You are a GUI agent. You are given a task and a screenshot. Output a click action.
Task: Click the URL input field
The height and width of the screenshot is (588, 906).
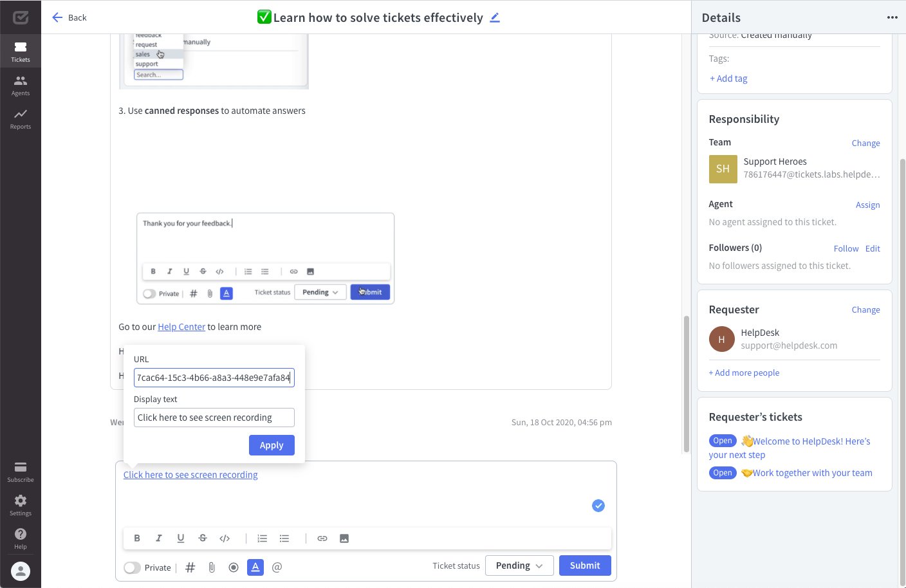click(x=214, y=378)
